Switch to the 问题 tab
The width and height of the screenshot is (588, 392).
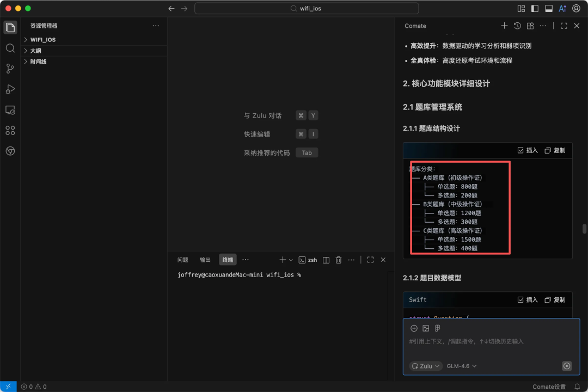click(x=183, y=260)
